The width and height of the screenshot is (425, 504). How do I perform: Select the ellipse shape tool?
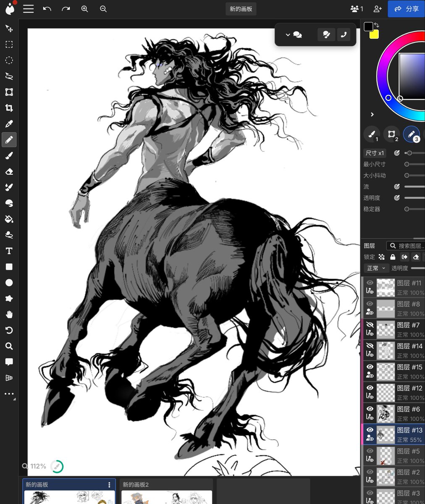[x=9, y=283]
